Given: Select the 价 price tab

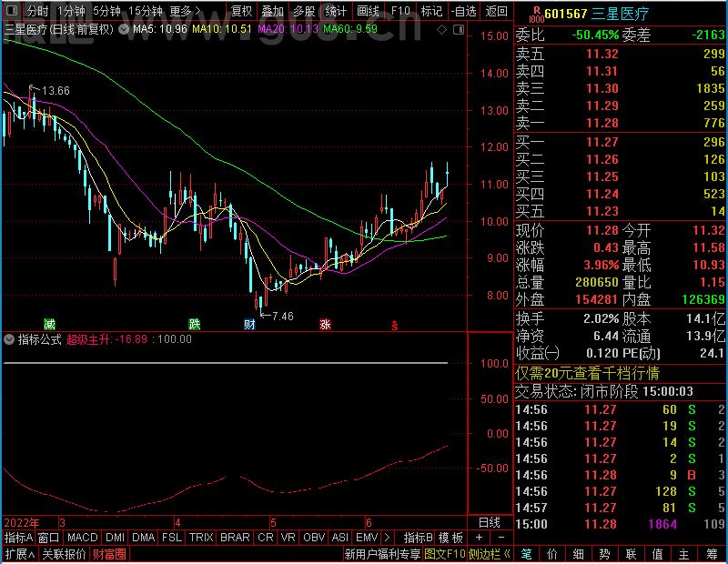Looking at the screenshot, I should tap(552, 554).
